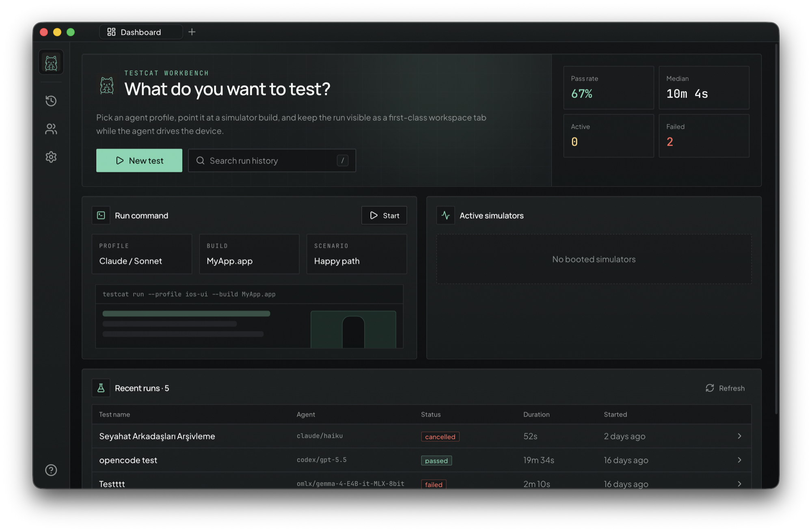812x532 pixels.
Task: Click the 52s duration cell
Action: coord(530,436)
